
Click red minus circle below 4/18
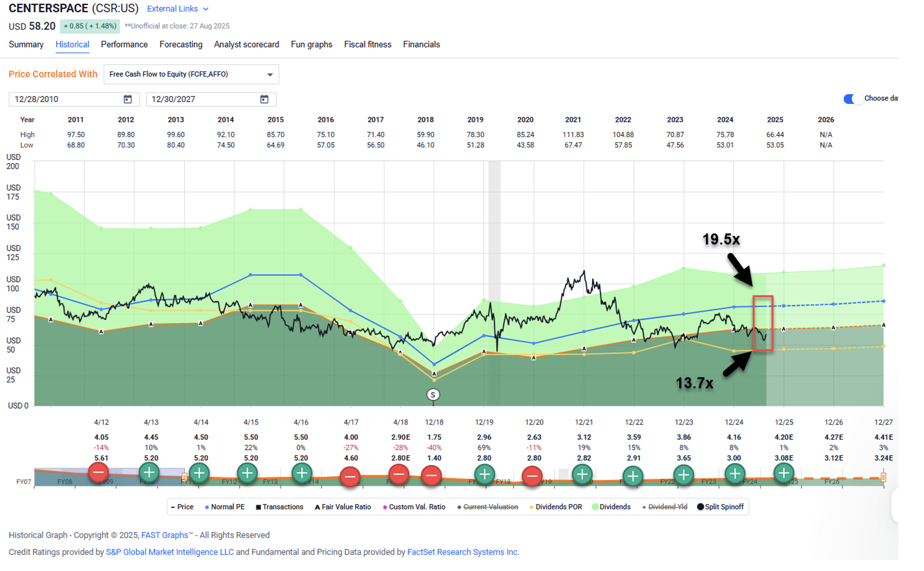399,475
